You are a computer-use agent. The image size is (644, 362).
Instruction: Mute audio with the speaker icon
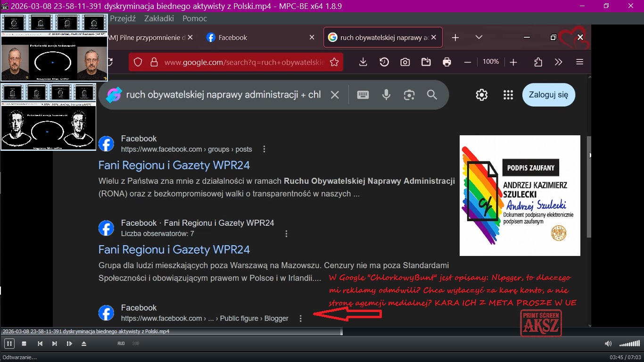point(608,344)
